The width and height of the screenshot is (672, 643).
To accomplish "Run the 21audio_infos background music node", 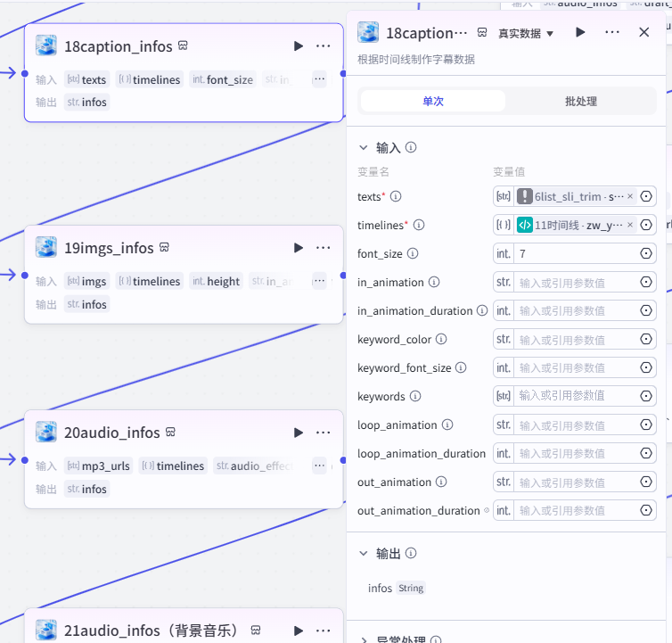I will click(299, 631).
